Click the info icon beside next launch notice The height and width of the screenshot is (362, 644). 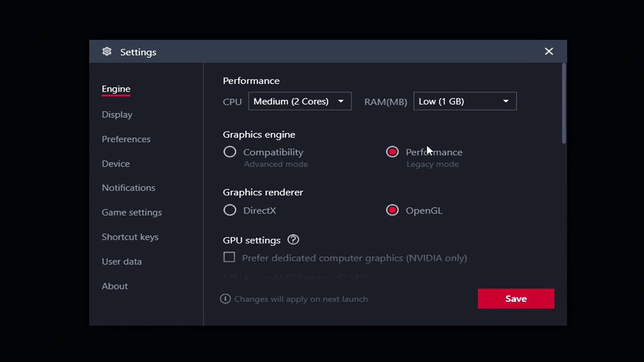point(225,299)
